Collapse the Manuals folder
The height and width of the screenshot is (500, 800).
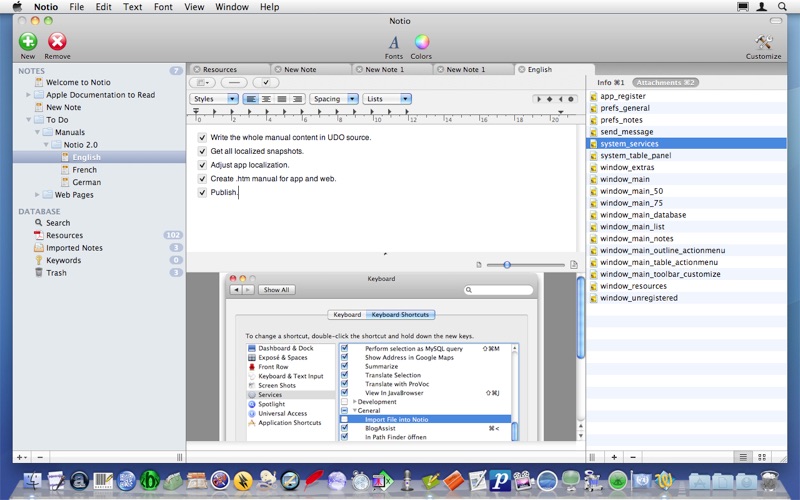[x=37, y=132]
